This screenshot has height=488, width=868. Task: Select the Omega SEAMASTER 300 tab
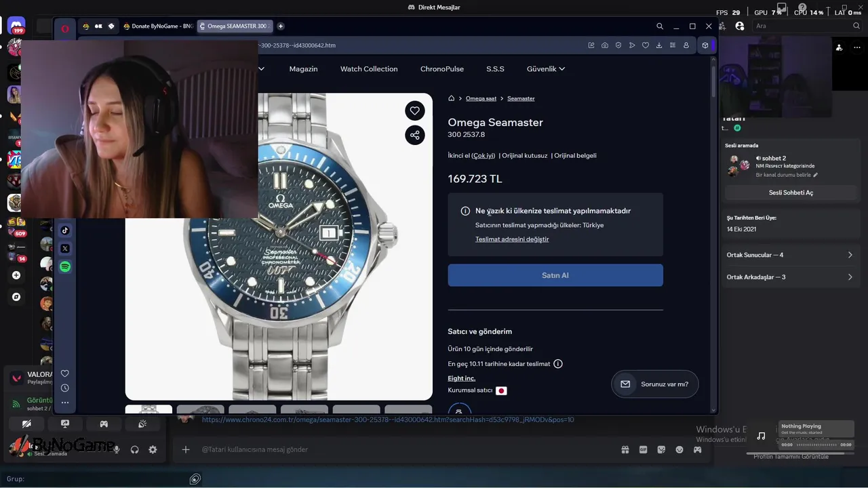(x=234, y=26)
